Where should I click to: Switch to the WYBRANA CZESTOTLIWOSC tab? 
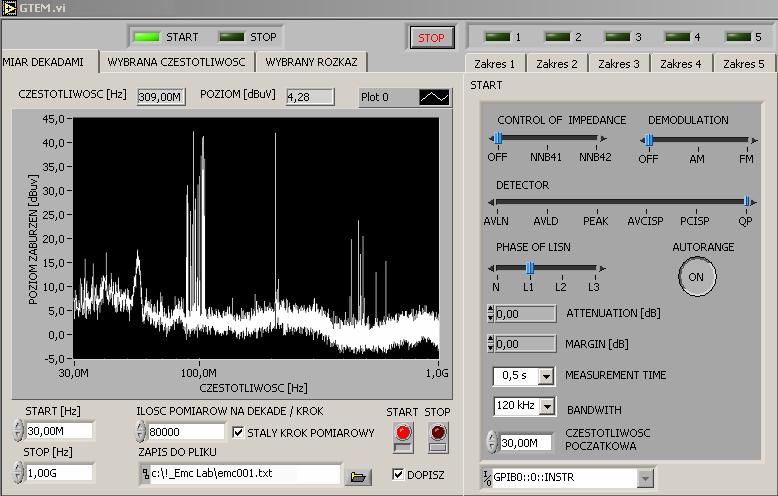pos(176,62)
